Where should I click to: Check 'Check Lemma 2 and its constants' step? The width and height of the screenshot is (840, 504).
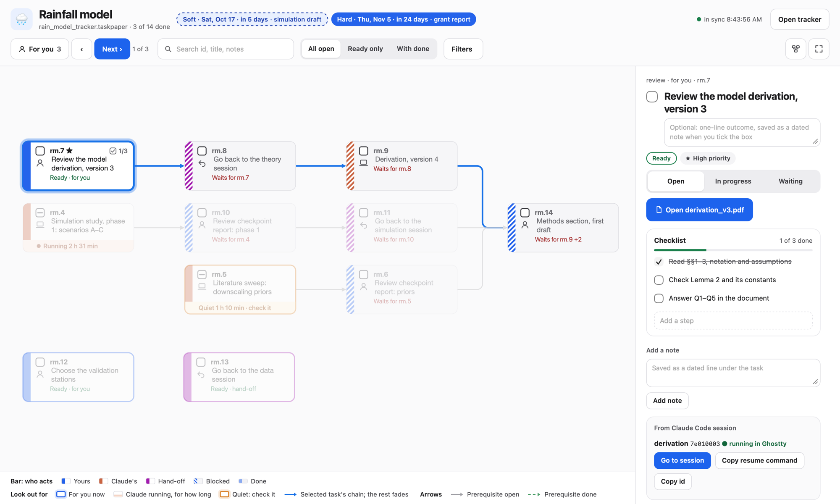[659, 280]
